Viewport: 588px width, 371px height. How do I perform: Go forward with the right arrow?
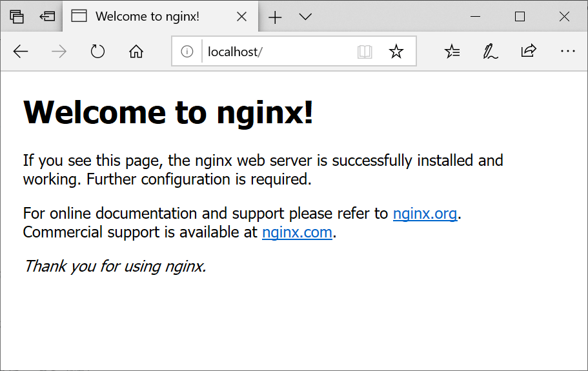(x=59, y=52)
